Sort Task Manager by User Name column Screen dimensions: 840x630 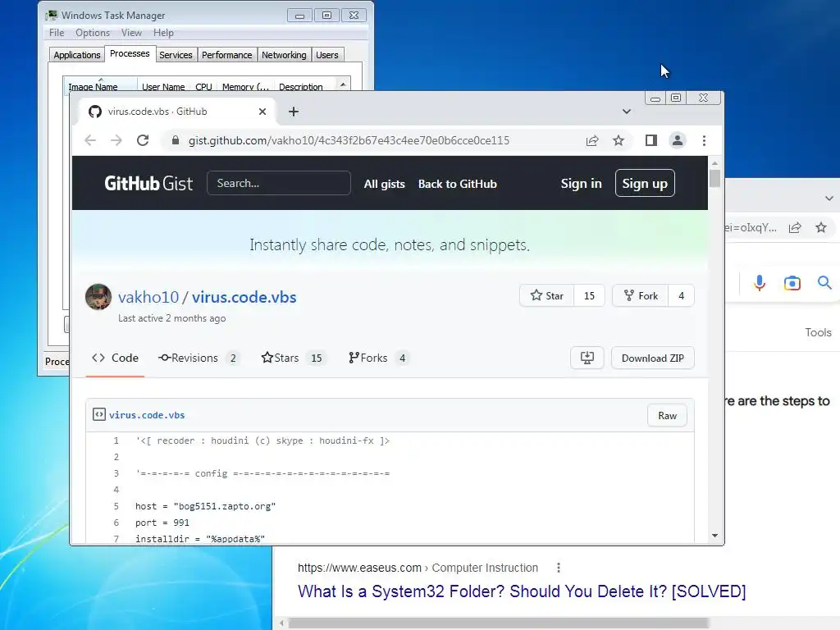tap(163, 84)
